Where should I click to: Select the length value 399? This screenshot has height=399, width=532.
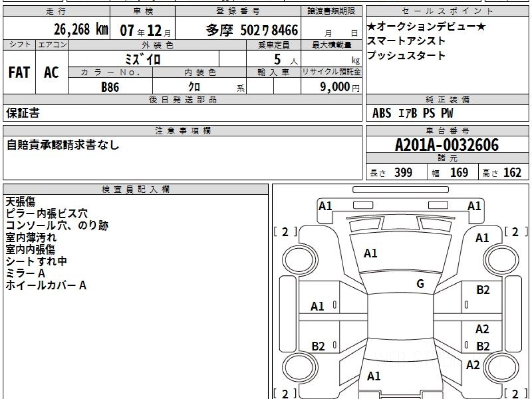pyautogui.click(x=403, y=172)
